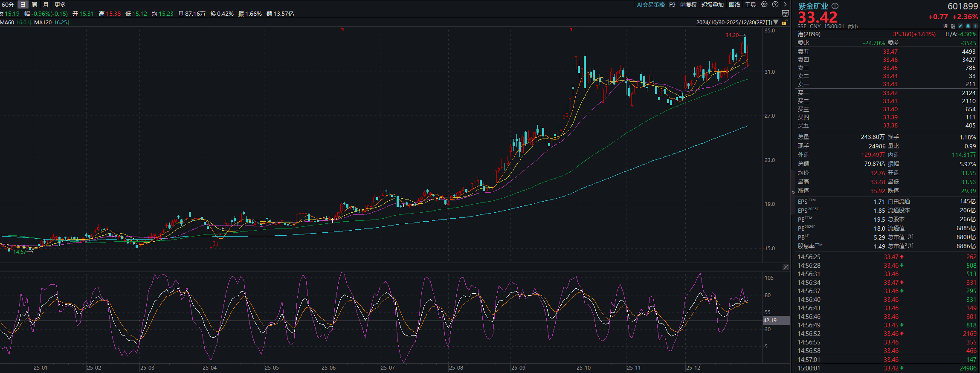The width and height of the screenshot is (980, 373).
Task: Switch chart to 60分 period
Action: (x=8, y=5)
